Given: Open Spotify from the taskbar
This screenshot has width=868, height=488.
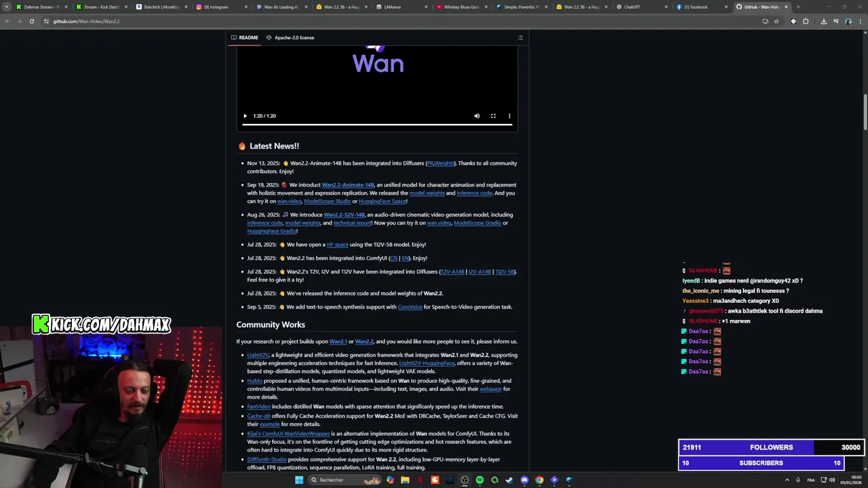Looking at the screenshot, I should (479, 480).
